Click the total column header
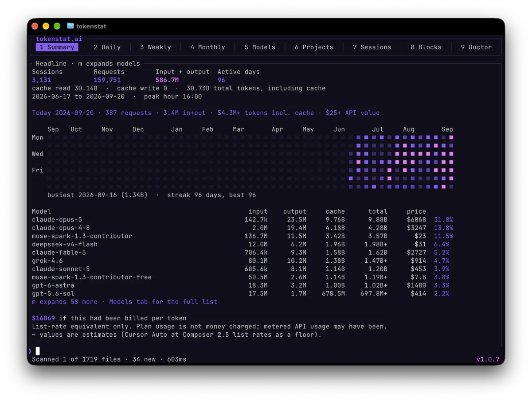532x401 pixels. [378, 211]
